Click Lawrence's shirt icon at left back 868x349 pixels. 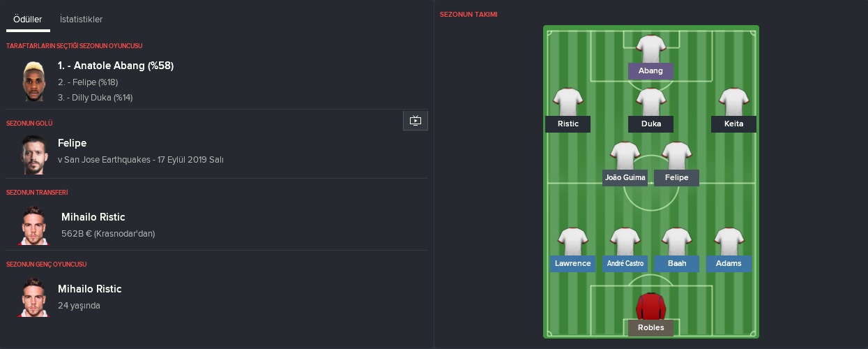(572, 242)
